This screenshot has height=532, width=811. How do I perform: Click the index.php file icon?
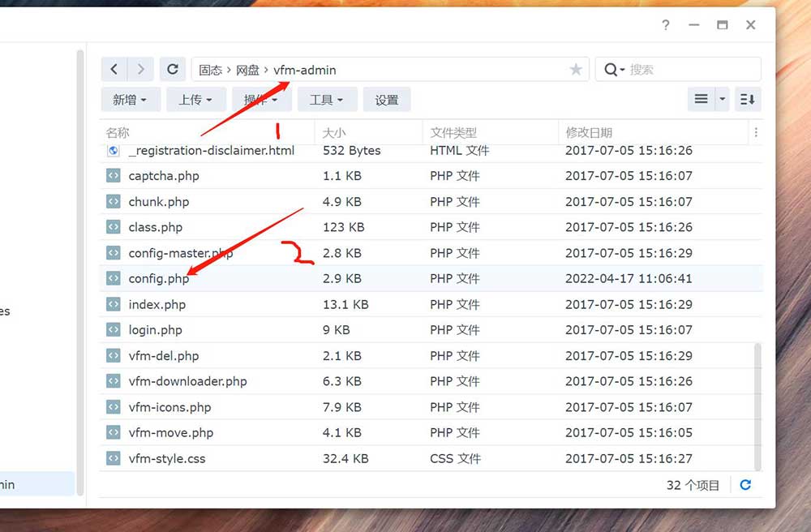click(x=114, y=304)
